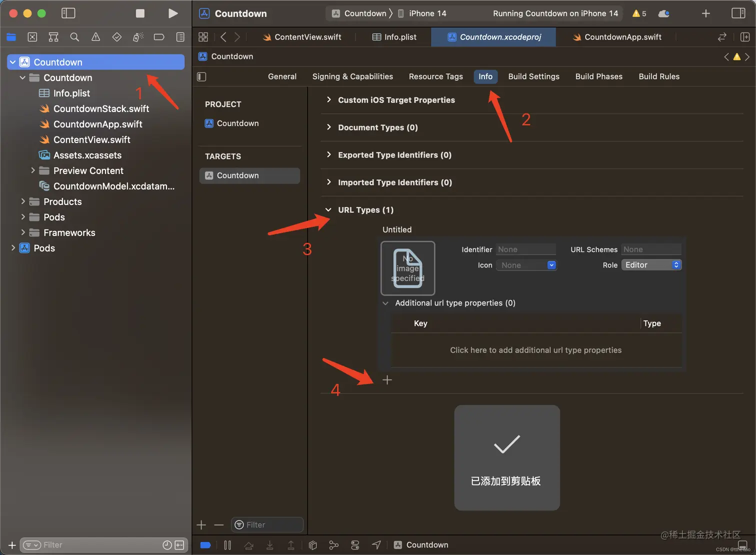
Task: Add a target with the plus button
Action: pos(201,524)
